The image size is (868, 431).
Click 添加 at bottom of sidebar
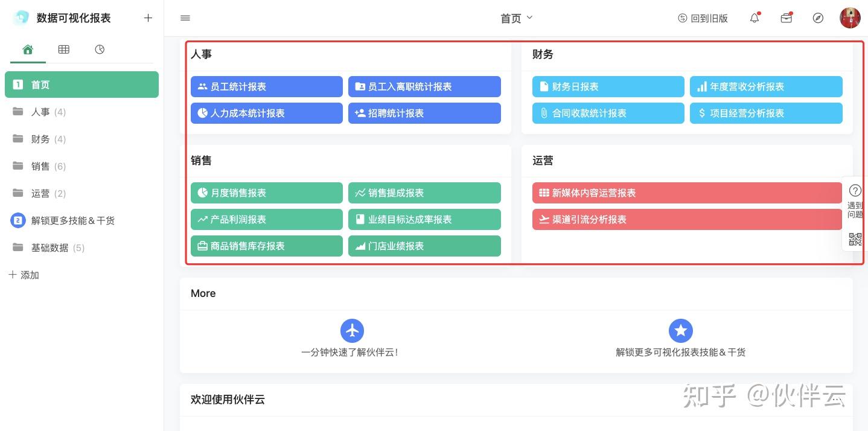[x=24, y=275]
